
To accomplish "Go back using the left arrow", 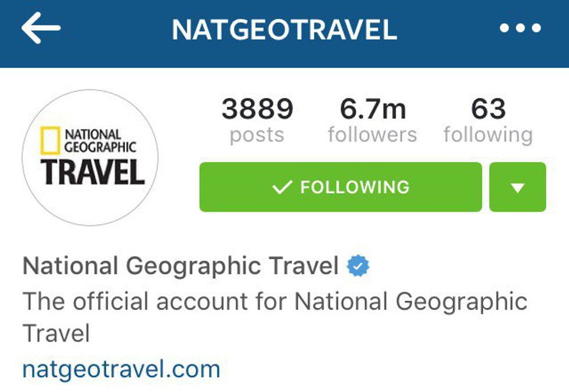I will coord(41,28).
